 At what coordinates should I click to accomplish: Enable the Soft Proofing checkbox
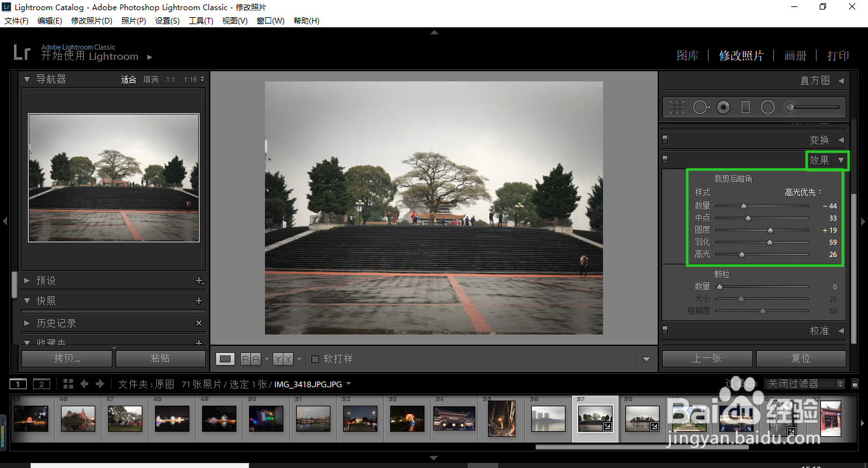tap(315, 359)
